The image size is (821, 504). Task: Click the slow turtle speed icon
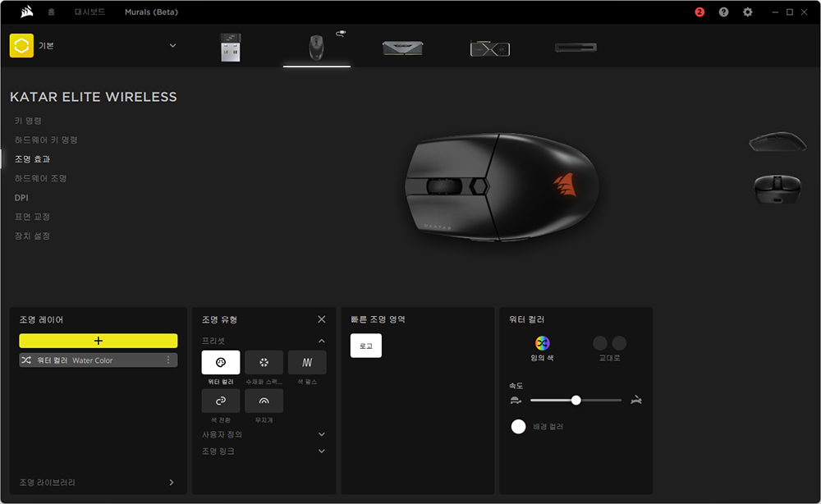(x=516, y=401)
